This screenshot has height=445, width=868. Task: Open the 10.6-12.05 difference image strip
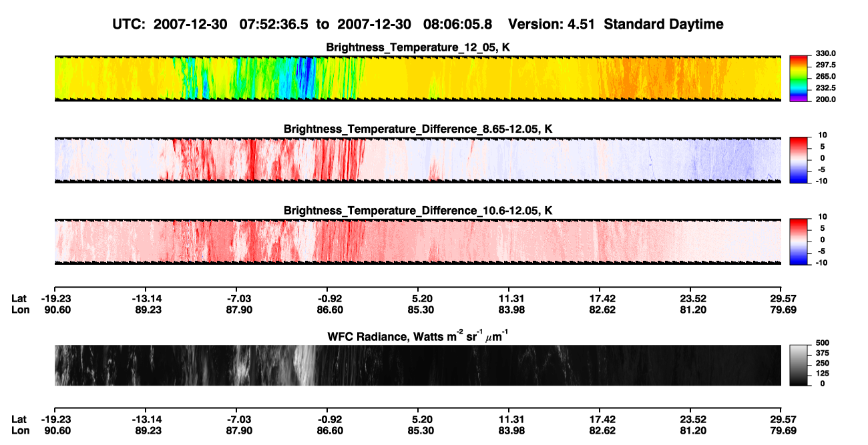tap(418, 242)
